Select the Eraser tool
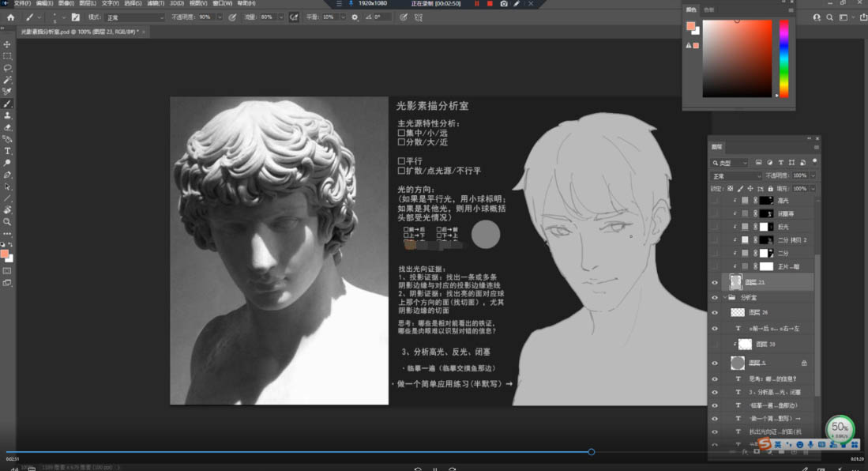 tap(7, 127)
